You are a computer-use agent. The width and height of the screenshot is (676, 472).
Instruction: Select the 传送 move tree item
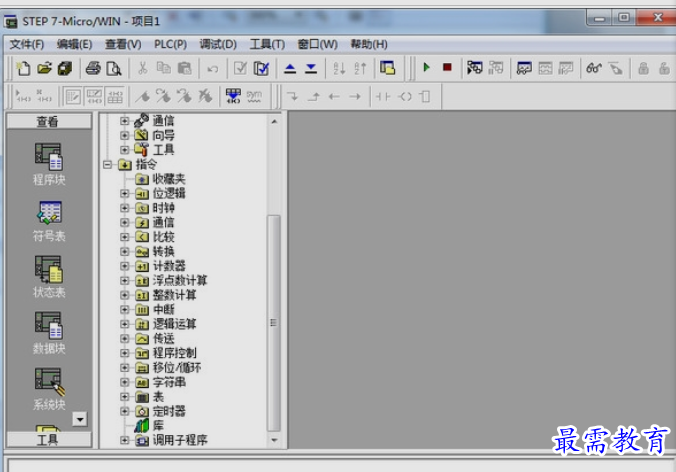(163, 338)
